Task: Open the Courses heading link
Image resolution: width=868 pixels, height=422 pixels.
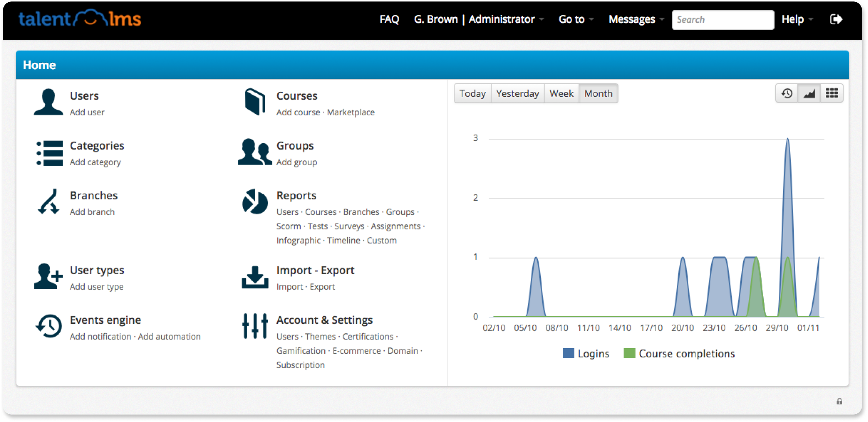Action: coord(297,96)
